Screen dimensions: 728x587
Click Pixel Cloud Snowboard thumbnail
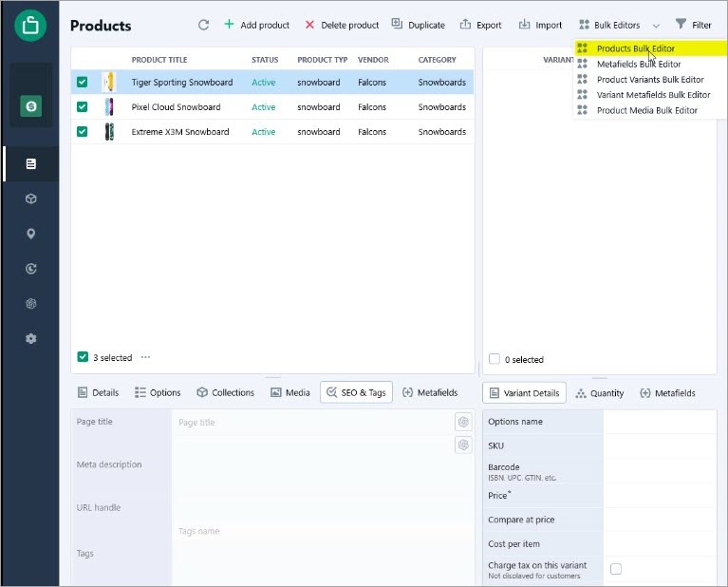pos(109,107)
